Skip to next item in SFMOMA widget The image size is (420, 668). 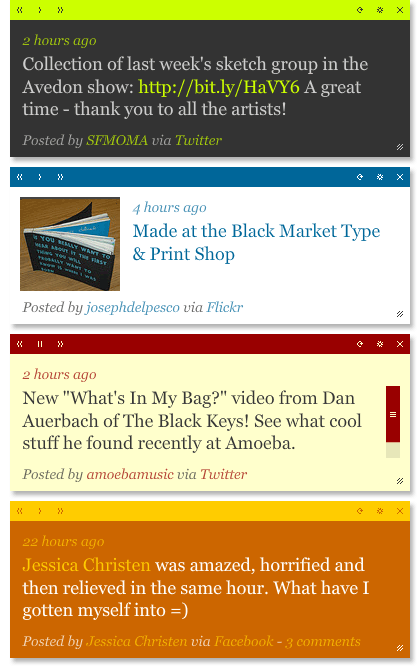[60, 10]
